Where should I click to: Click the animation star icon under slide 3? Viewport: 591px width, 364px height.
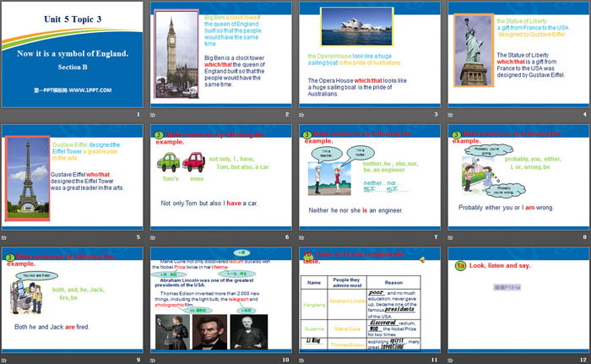301,115
